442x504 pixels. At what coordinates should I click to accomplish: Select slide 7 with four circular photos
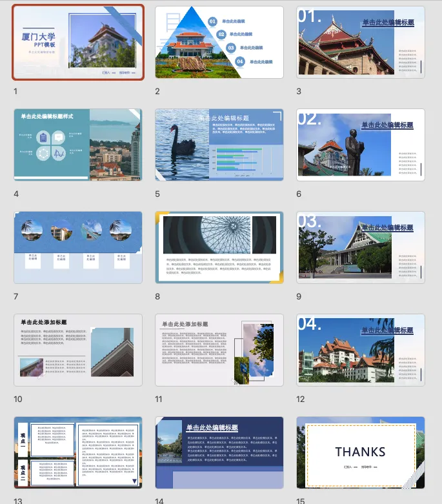[78, 248]
